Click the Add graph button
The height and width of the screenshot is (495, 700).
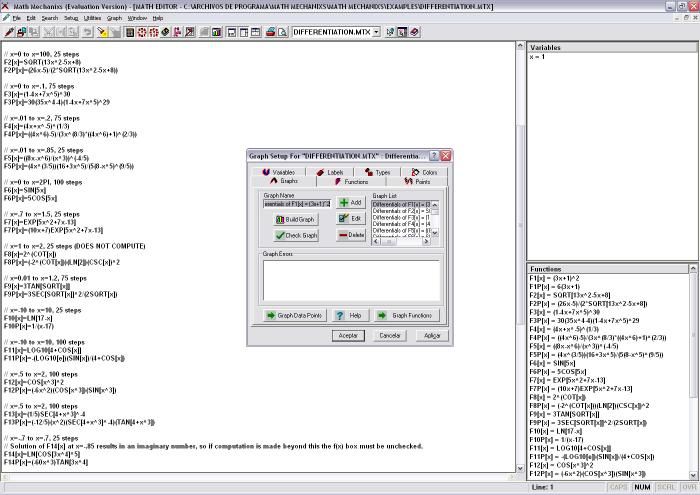point(351,203)
